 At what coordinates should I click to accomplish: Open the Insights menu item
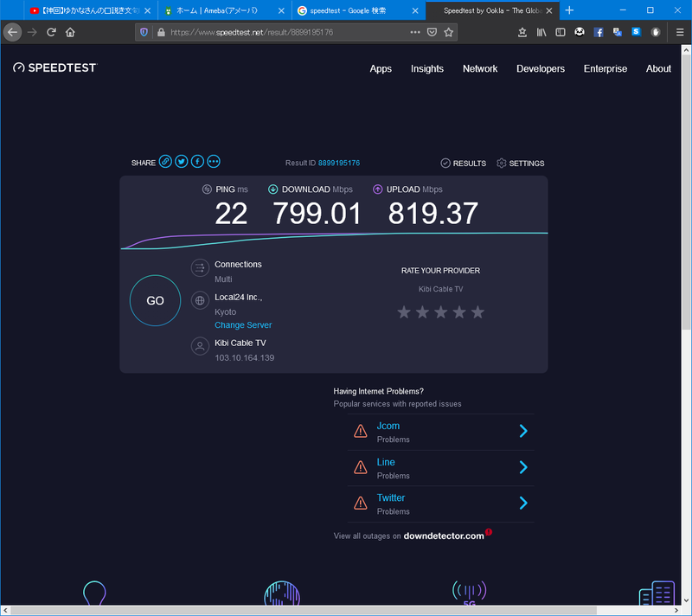coord(426,68)
